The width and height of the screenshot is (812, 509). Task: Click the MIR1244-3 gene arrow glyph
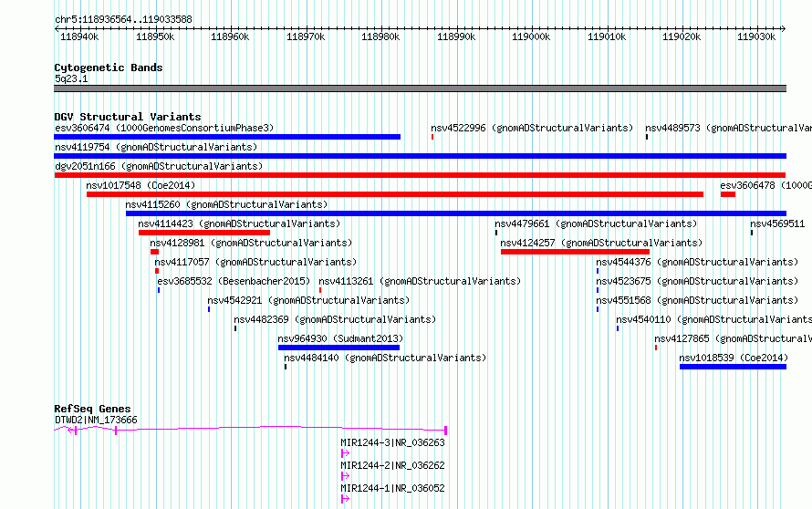pos(345,453)
